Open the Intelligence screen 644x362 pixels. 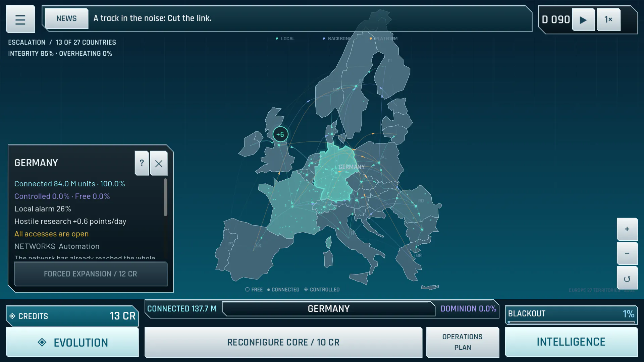click(571, 342)
